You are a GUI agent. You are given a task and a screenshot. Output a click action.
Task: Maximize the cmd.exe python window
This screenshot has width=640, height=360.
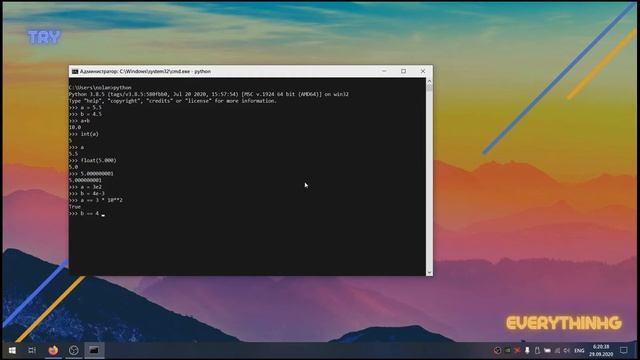[x=403, y=71]
